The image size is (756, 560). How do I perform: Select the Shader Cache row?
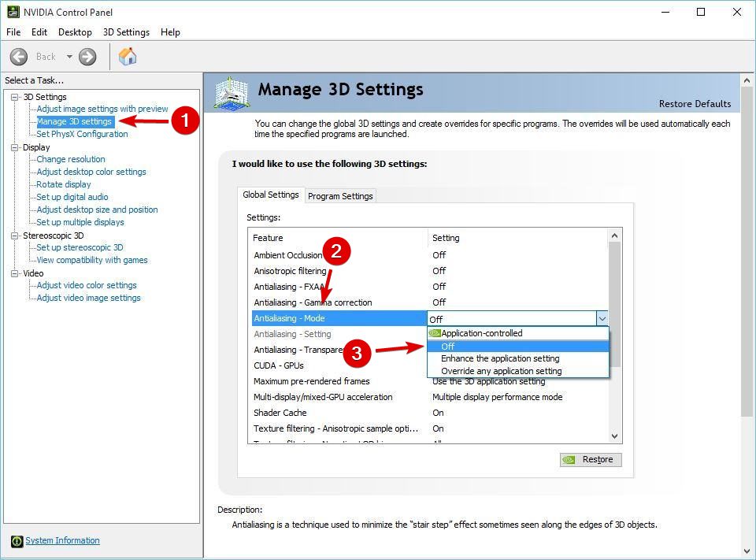click(x=429, y=413)
